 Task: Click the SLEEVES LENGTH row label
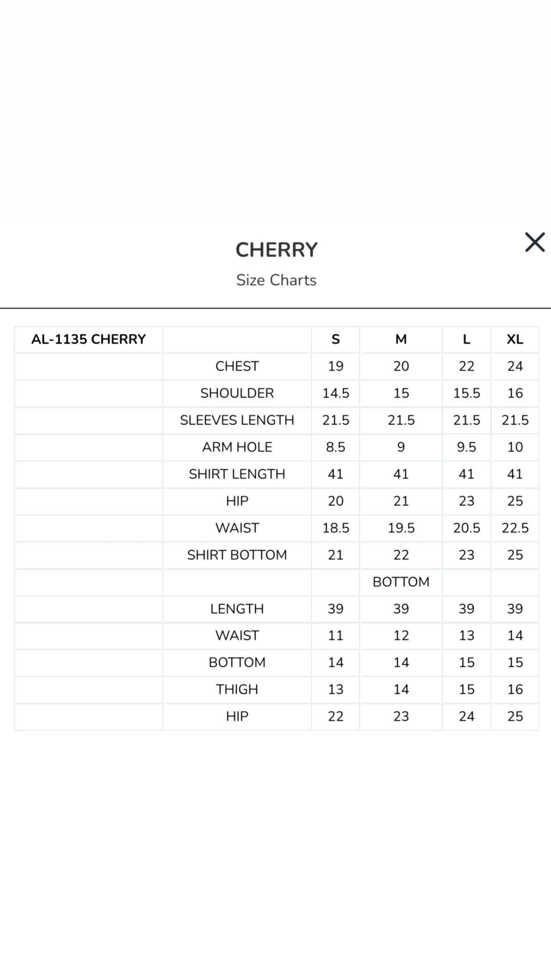[x=236, y=420]
